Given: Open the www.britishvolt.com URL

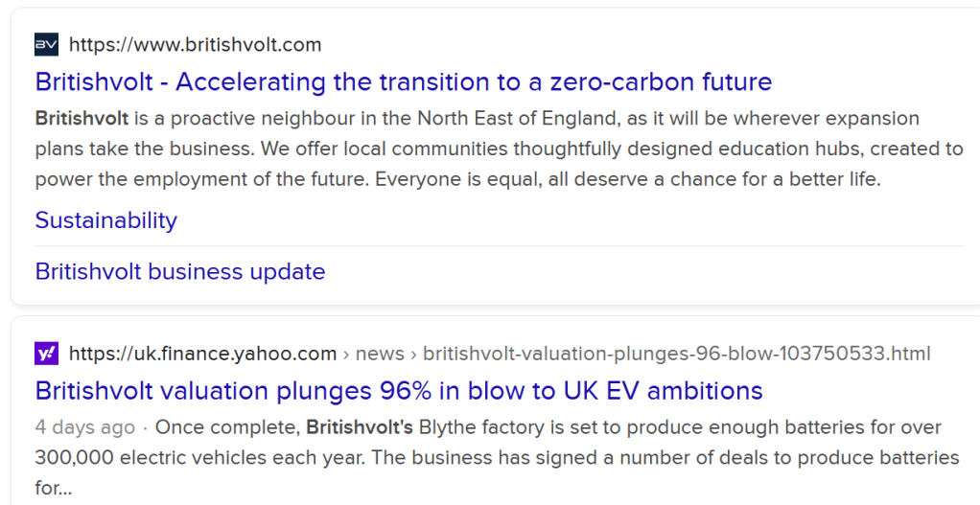Looking at the screenshot, I should point(196,45).
